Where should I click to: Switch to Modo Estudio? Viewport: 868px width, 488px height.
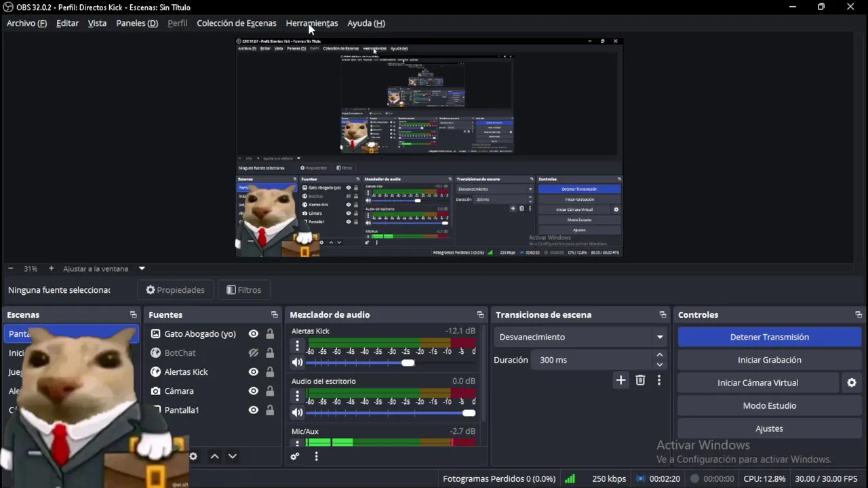coord(769,406)
